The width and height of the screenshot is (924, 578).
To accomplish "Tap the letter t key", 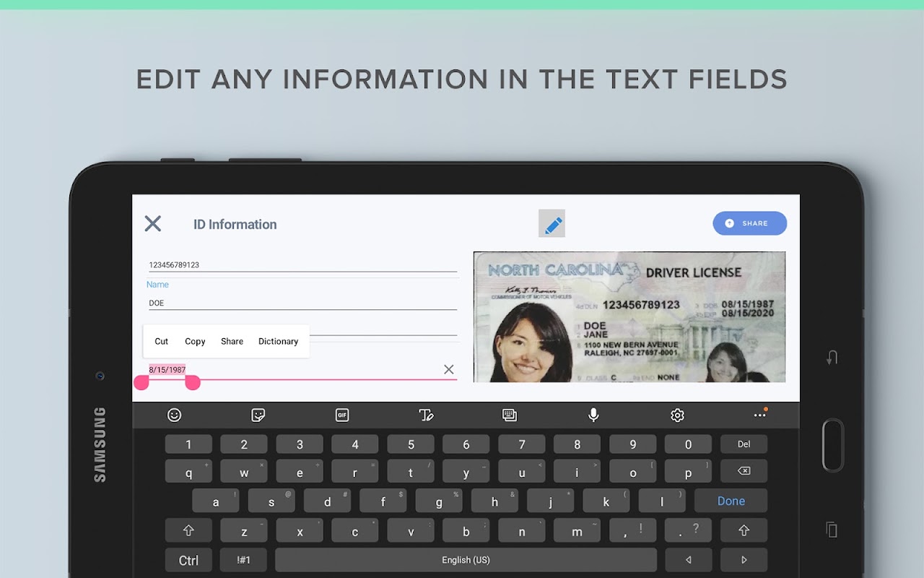I will tap(411, 471).
